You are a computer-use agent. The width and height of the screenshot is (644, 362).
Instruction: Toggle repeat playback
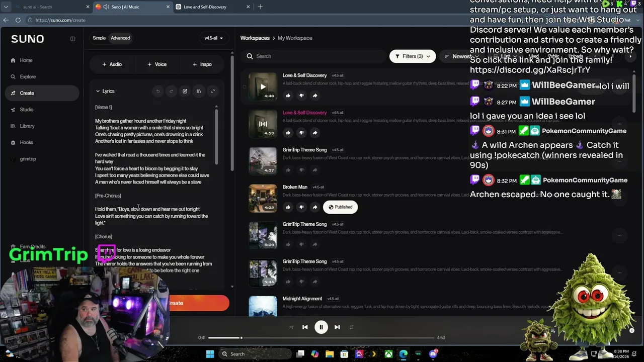coord(351,327)
